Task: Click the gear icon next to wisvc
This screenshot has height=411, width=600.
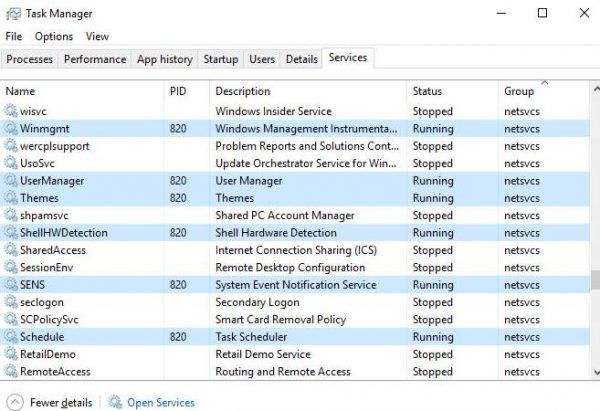Action: [x=11, y=111]
